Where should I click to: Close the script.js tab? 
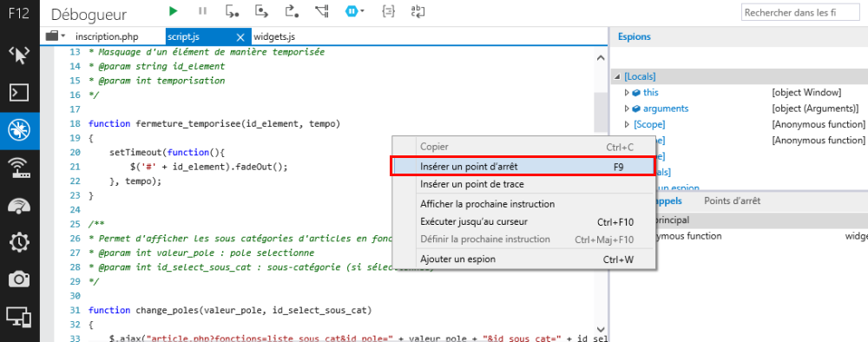point(240,37)
